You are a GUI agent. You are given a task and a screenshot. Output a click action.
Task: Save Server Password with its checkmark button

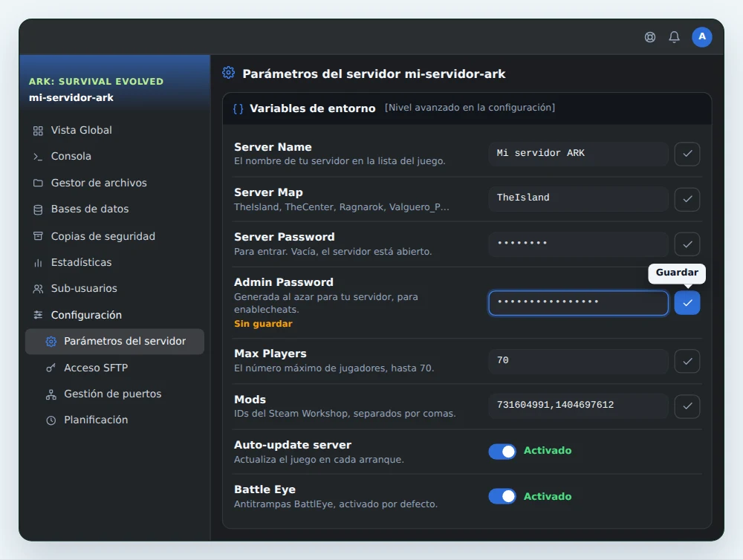click(x=687, y=244)
